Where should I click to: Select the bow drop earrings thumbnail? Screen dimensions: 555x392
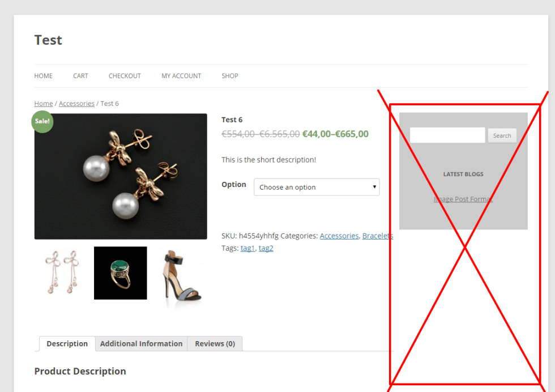pos(61,273)
